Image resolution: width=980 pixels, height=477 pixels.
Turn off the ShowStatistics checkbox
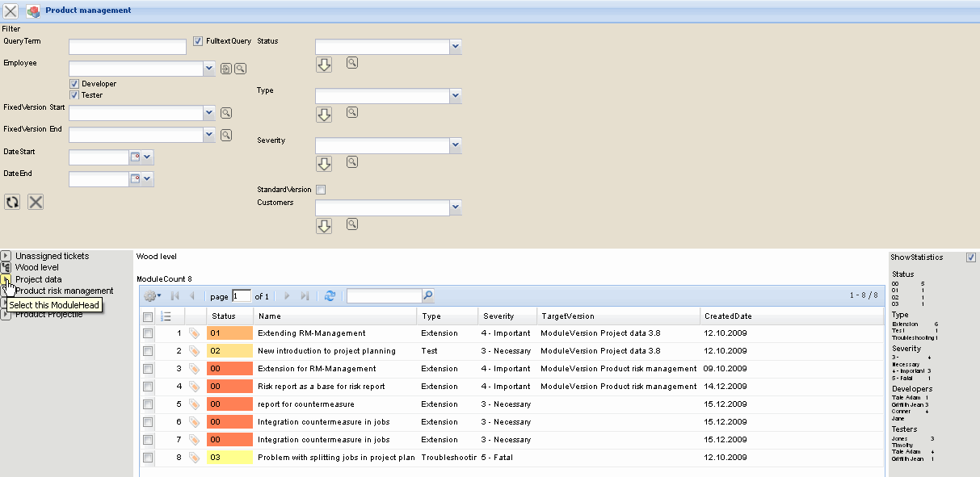point(971,257)
